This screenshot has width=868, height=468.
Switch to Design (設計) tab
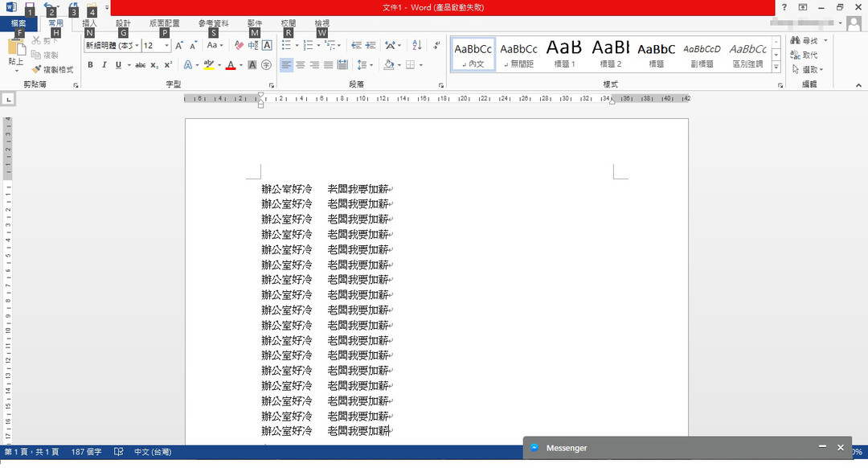coord(123,23)
